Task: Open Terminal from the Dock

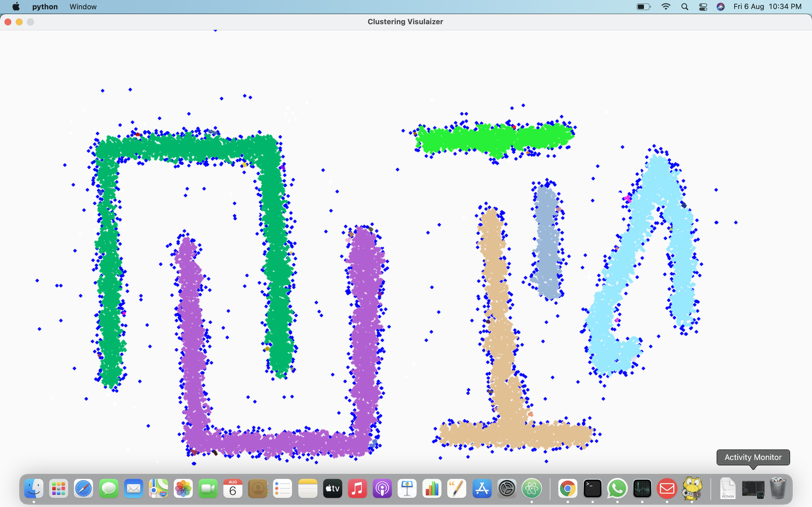Action: 592,489
